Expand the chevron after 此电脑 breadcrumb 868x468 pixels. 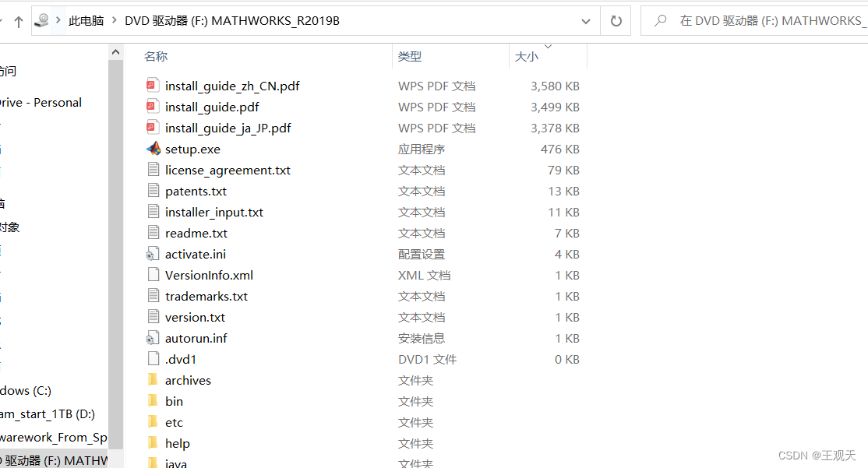(x=115, y=20)
